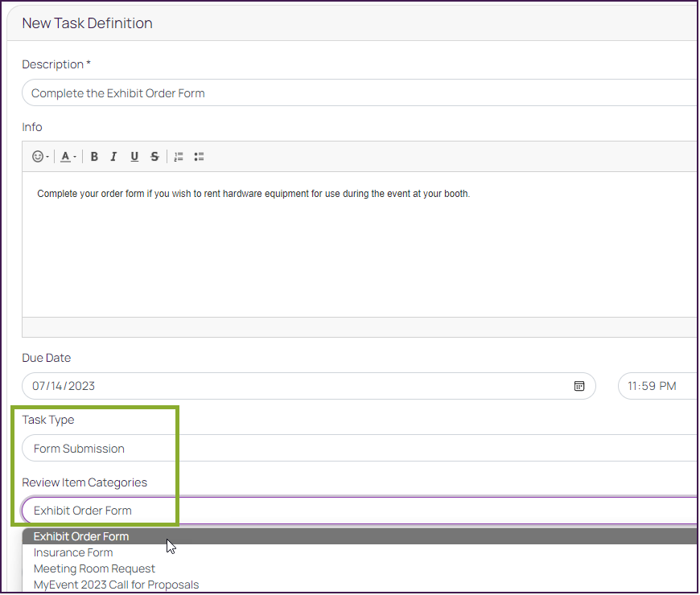Open the Task Type dropdown
The width and height of the screenshot is (700, 595).
tap(360, 448)
